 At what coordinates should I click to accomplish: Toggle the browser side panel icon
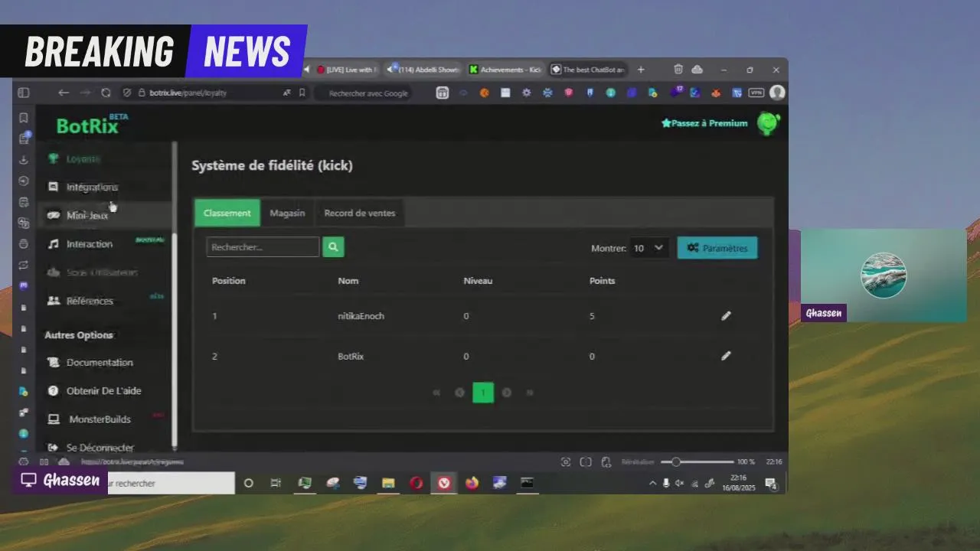(x=24, y=93)
